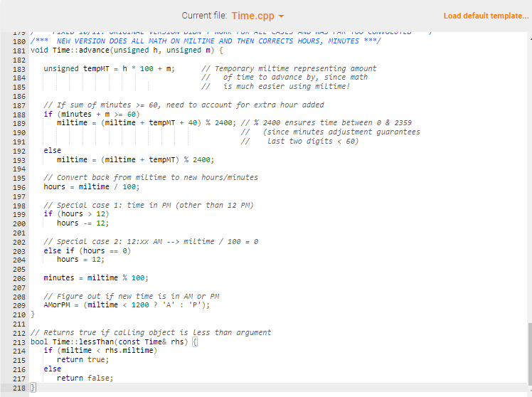Viewport: 532px width, 397px height.
Task: Click line number 181 in gutter
Action: click(19, 51)
